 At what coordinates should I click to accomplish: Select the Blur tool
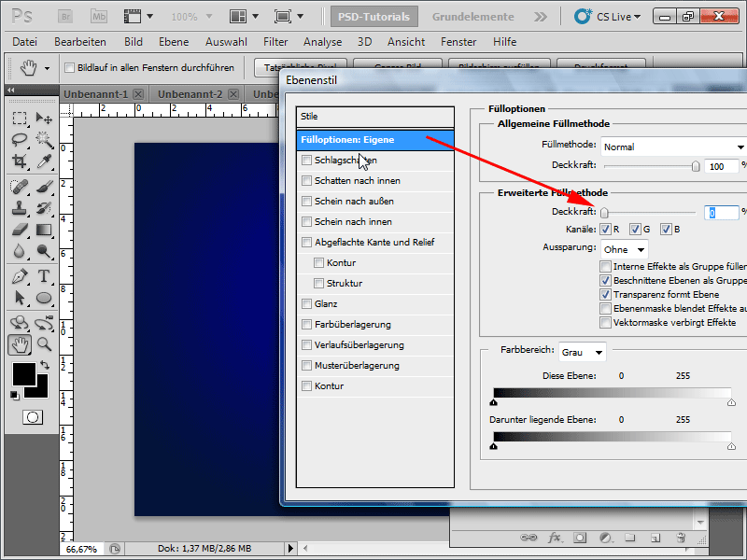(19, 251)
